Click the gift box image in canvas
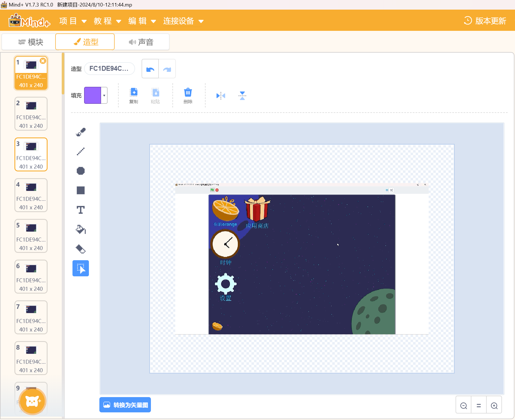The height and width of the screenshot is (420, 515). [x=257, y=209]
